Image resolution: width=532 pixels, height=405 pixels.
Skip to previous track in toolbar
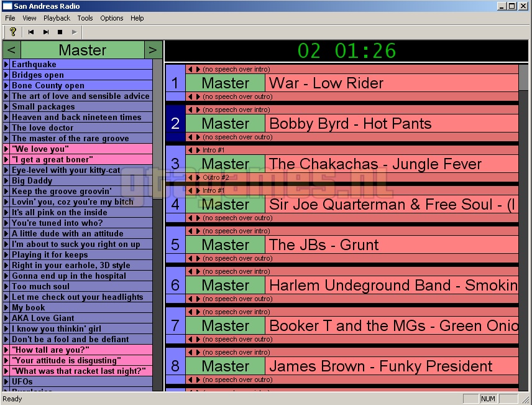click(31, 32)
